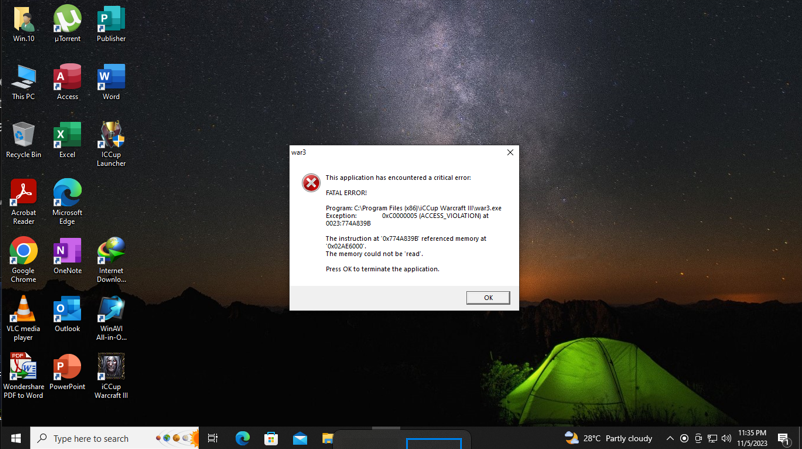The image size is (802, 449).
Task: Open the notification center icon
Action: coord(784,438)
